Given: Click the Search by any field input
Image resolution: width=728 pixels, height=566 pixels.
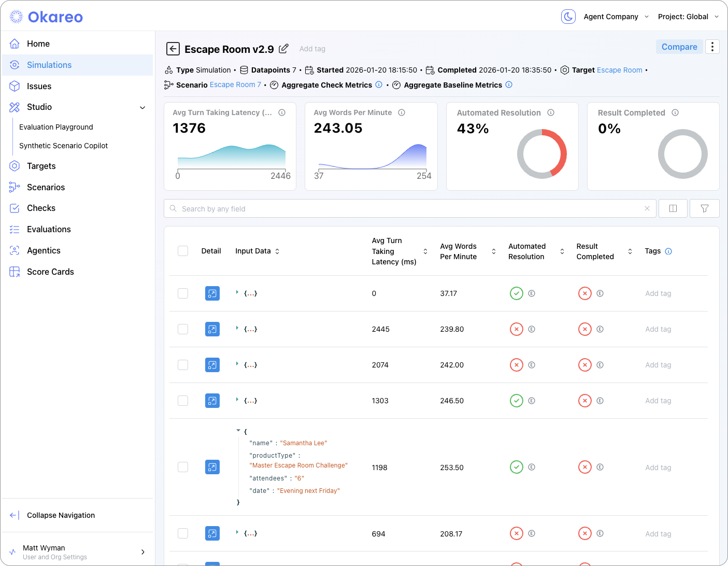Looking at the screenshot, I should coord(363,208).
